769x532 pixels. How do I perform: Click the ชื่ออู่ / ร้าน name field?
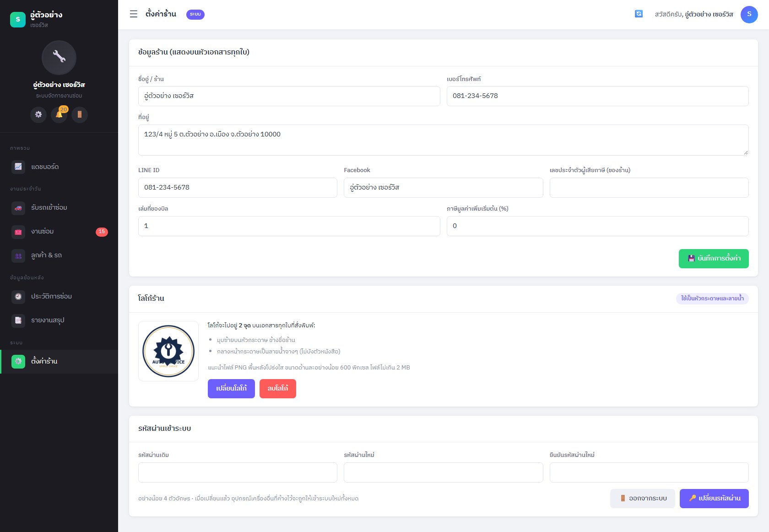coord(289,96)
